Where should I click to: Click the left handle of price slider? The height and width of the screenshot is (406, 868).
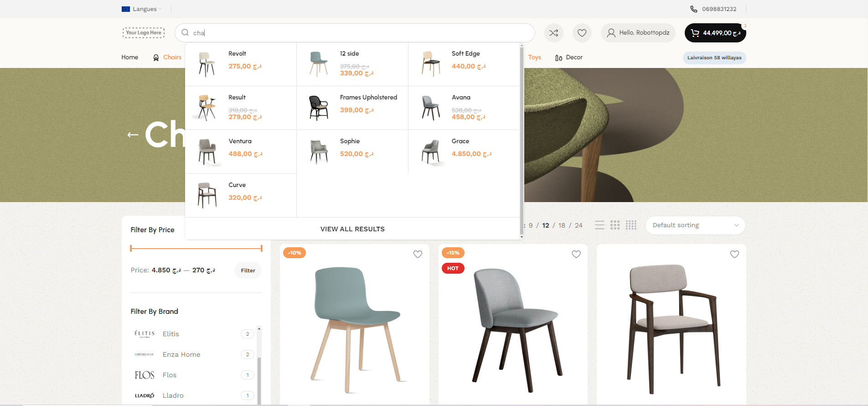tap(131, 249)
